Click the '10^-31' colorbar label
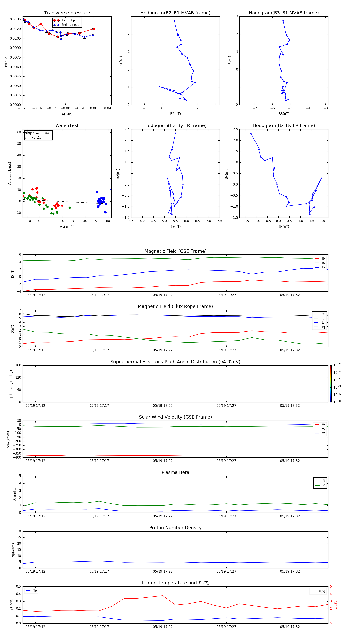 tap(337, 402)
